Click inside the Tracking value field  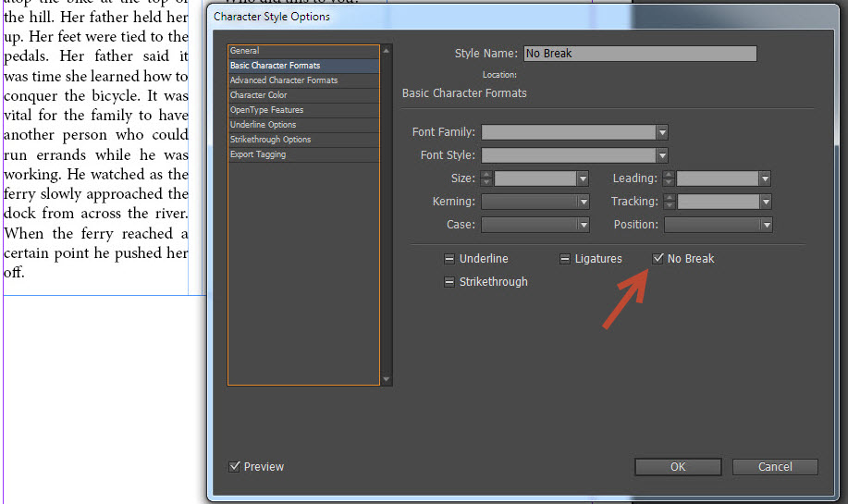pos(719,202)
